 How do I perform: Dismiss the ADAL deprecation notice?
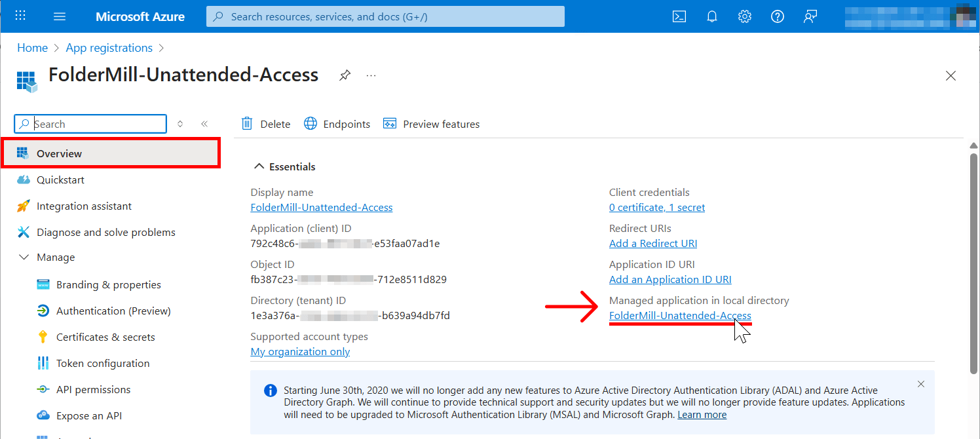920,384
